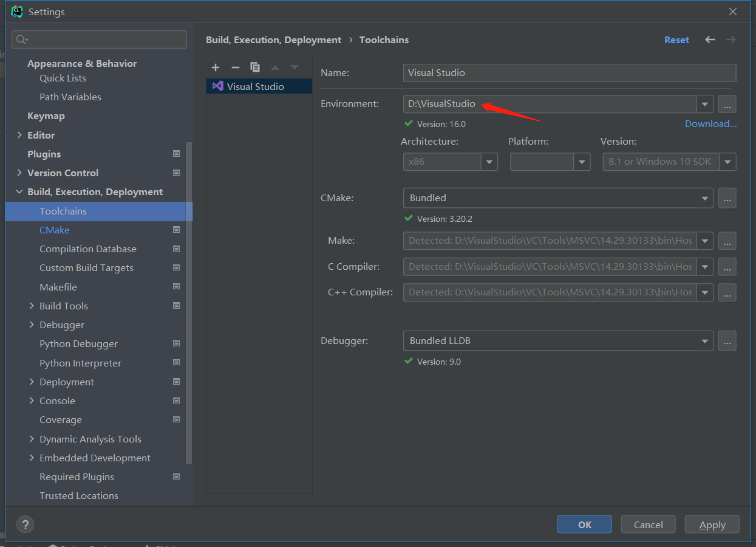Open help with question mark button

point(25,525)
